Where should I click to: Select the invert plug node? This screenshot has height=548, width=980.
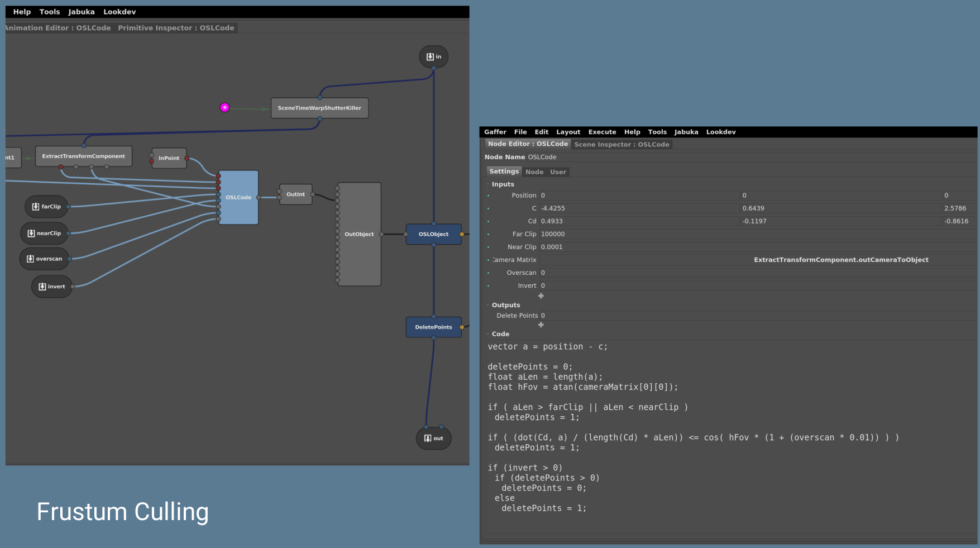point(52,287)
